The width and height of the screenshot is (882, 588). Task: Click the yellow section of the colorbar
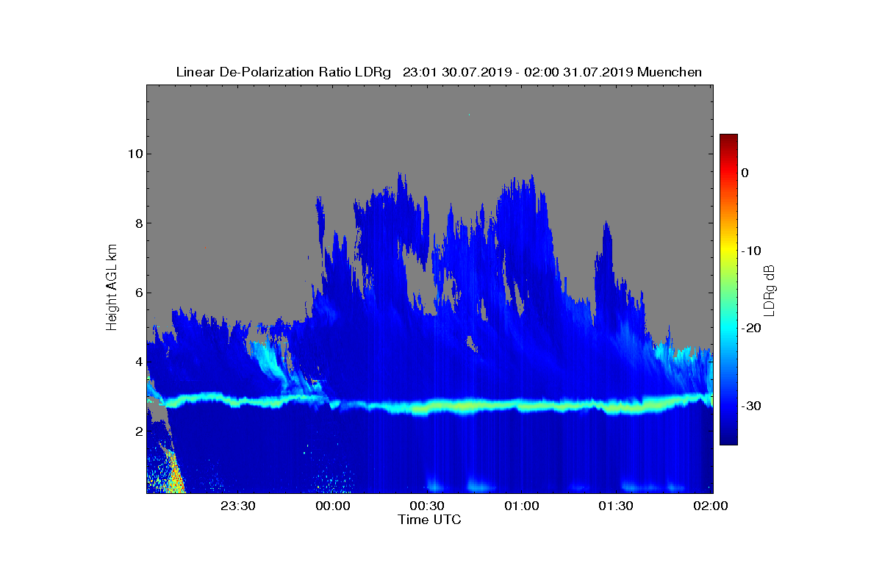[x=728, y=251]
